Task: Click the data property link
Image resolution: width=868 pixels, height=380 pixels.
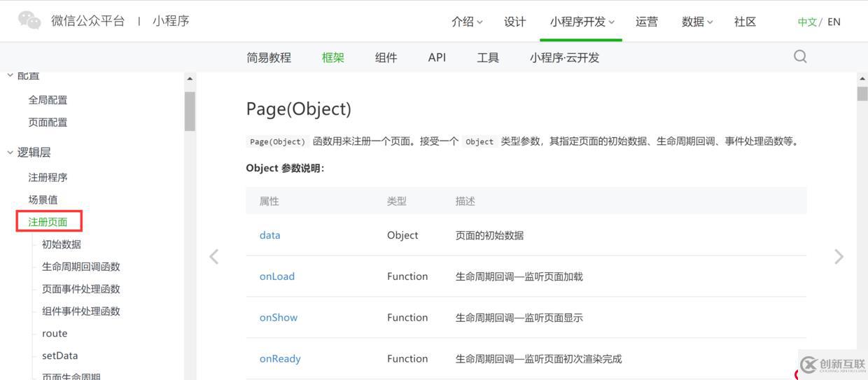Action: point(269,235)
